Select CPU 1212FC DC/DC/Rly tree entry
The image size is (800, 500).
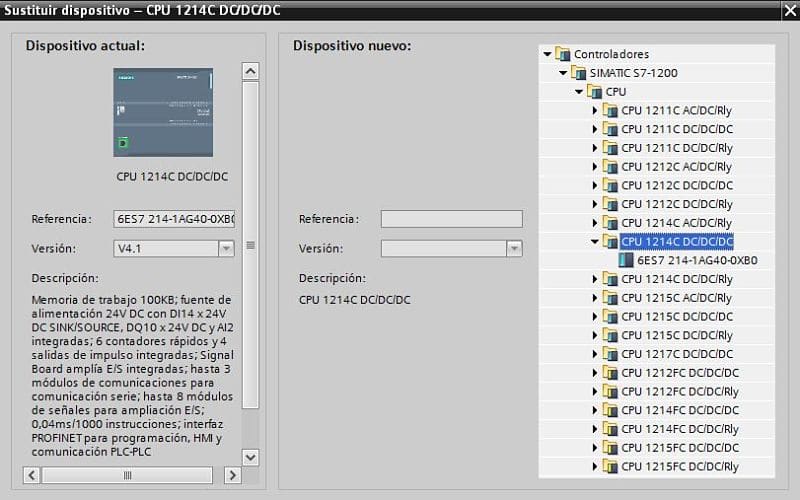click(680, 391)
